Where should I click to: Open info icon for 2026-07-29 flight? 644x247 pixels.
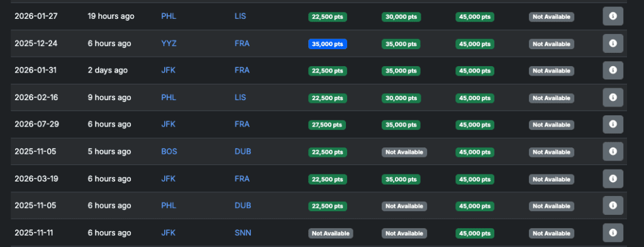[613, 124]
